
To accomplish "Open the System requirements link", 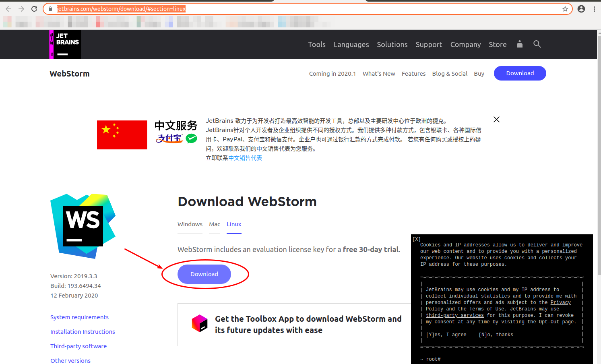I will click(x=79, y=317).
